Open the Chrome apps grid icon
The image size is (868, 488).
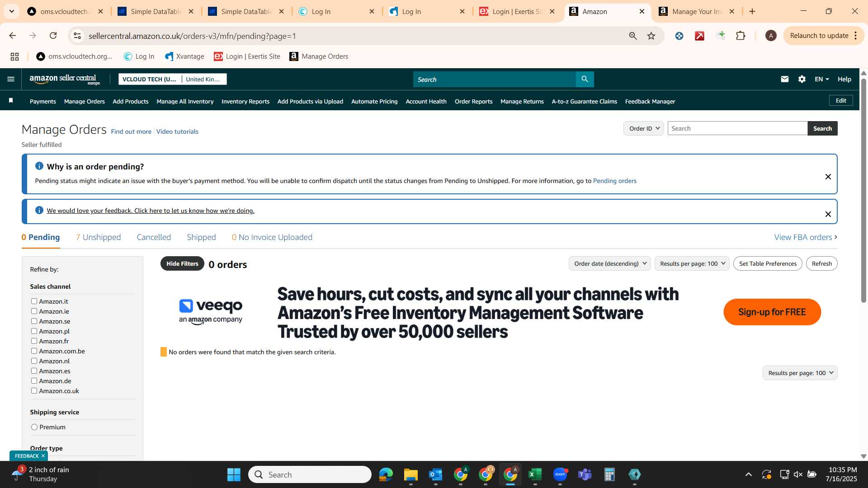pyautogui.click(x=14, y=56)
